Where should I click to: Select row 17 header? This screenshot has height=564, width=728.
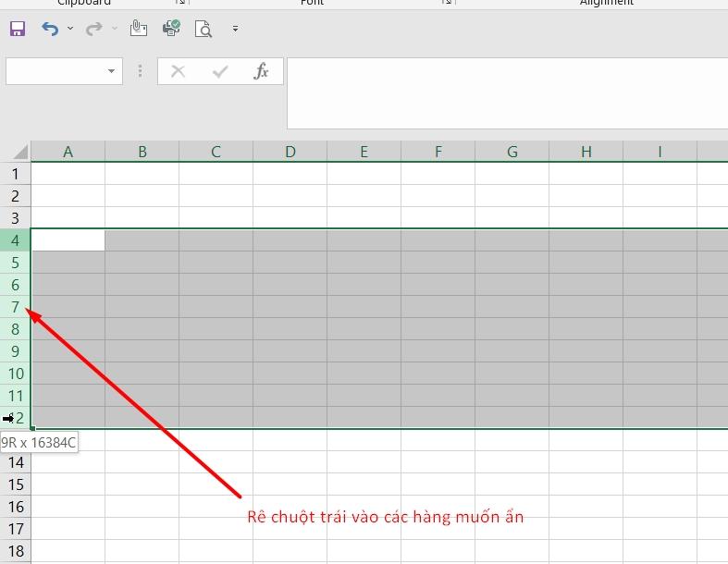coord(16,529)
